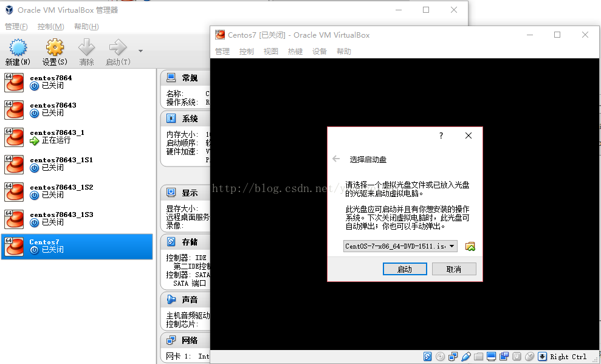Click the Discard (清除) toolbar arrow icon
This screenshot has height=364, width=601.
click(87, 47)
